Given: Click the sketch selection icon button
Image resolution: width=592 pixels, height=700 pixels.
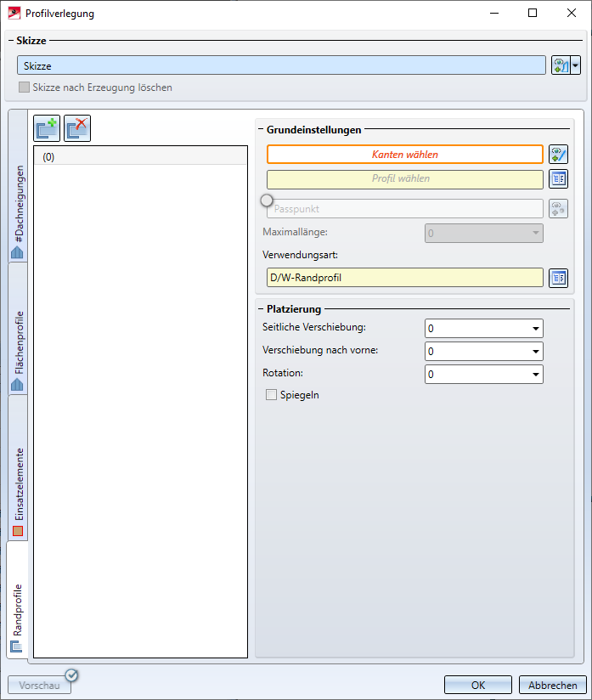Looking at the screenshot, I should coord(561,65).
